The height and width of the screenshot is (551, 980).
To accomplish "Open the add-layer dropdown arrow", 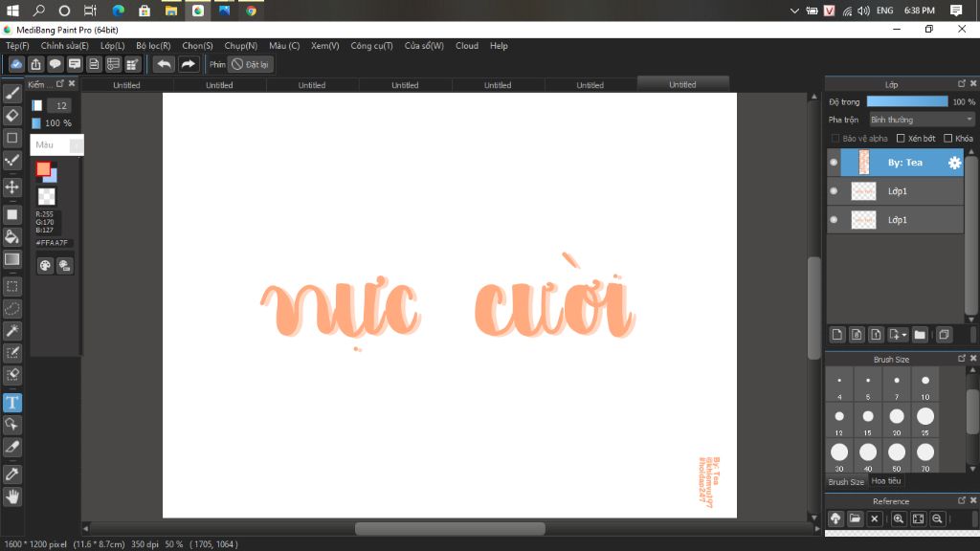I will point(904,336).
